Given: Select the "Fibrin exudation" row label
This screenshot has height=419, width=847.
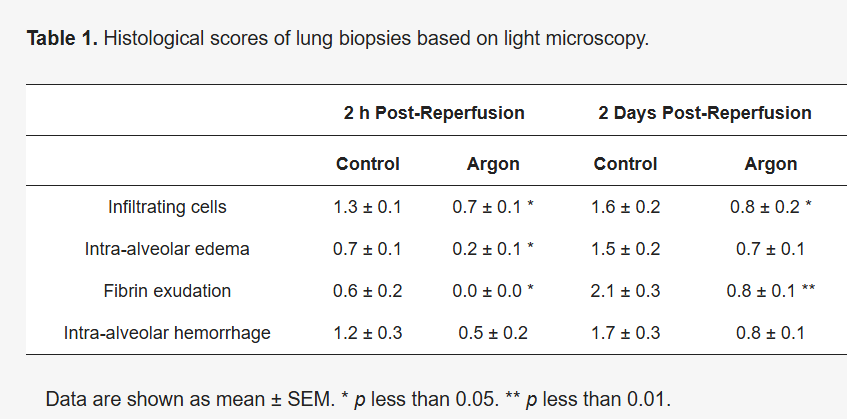Looking at the screenshot, I should click(x=167, y=291).
